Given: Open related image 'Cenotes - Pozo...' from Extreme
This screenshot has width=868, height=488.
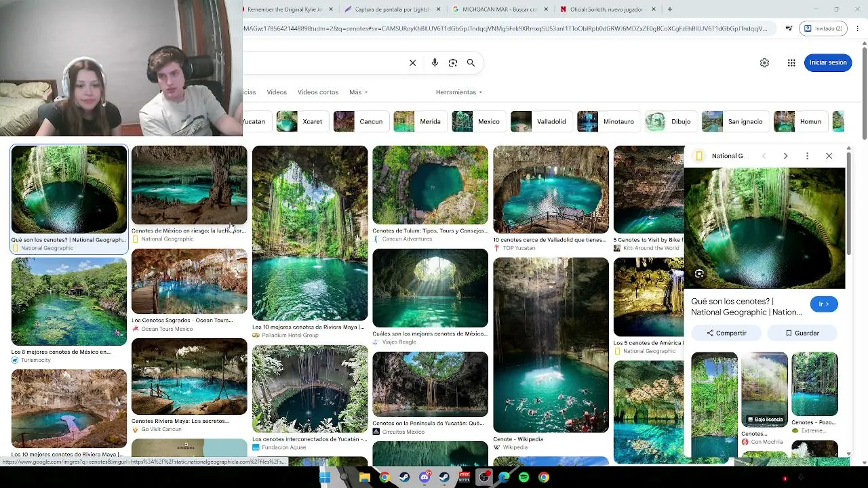Looking at the screenshot, I should click(x=814, y=384).
